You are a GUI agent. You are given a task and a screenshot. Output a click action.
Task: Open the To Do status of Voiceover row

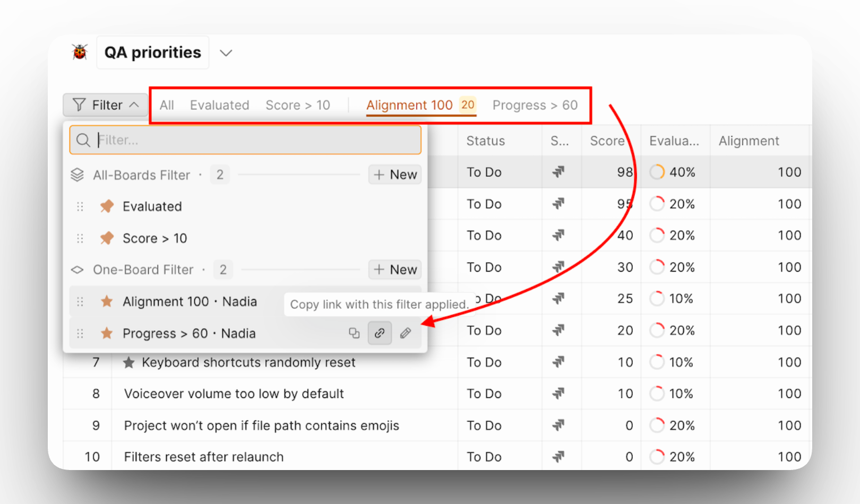coord(484,394)
